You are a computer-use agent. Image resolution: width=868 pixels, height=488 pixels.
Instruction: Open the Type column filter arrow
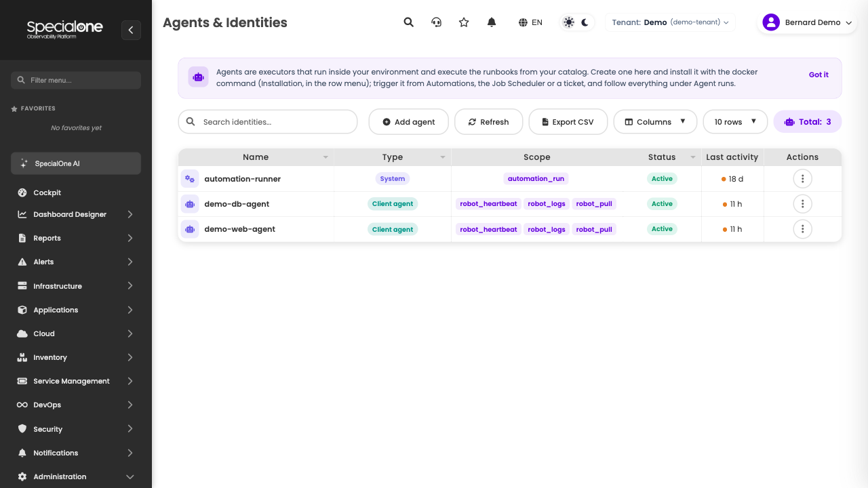click(443, 157)
